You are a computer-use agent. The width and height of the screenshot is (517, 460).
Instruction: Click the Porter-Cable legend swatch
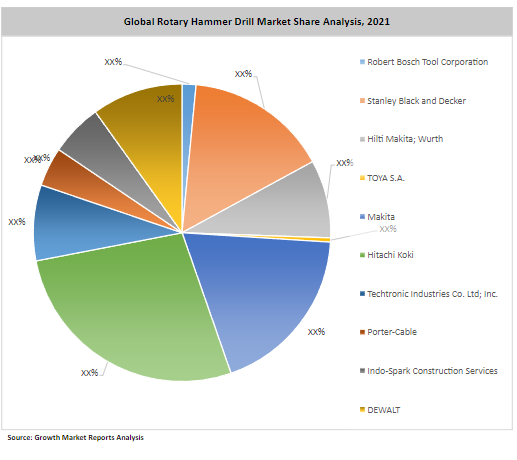point(362,332)
